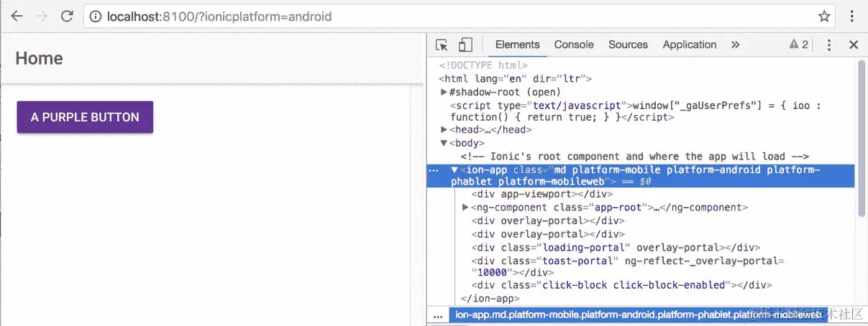
Task: Click the page info icon in address bar
Action: tap(95, 16)
